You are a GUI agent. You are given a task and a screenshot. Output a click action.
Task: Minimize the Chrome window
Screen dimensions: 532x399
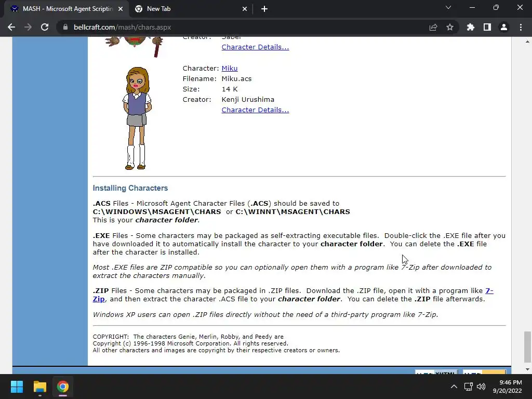[472, 7]
